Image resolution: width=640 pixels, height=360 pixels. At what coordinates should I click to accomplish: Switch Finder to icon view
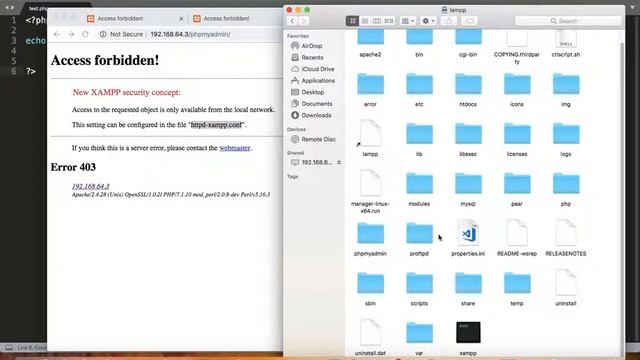pyautogui.click(x=352, y=21)
